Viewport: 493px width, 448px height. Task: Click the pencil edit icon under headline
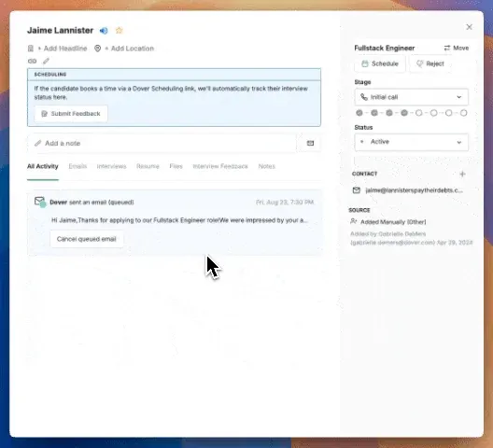(x=47, y=61)
